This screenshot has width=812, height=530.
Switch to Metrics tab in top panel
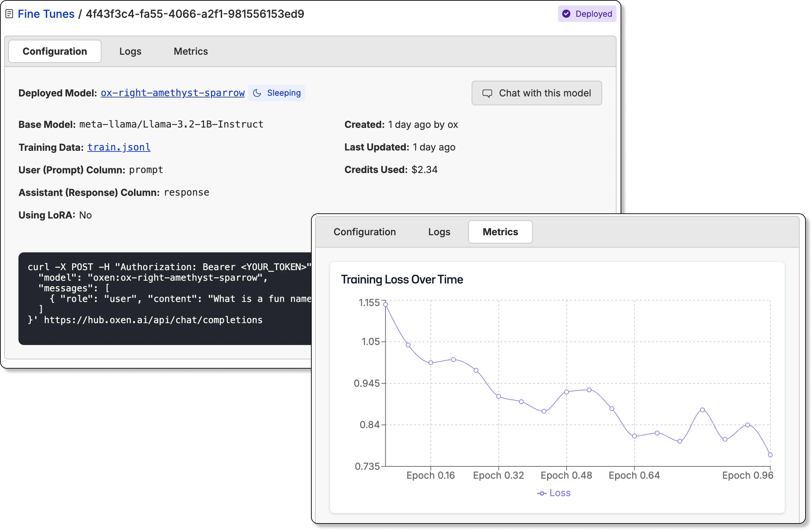191,51
